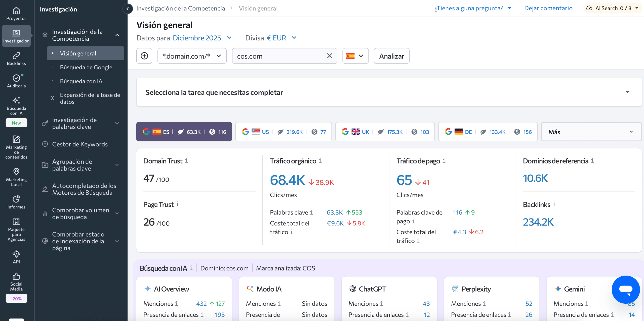Collapse the sidebar with arrow button
This screenshot has width=644, height=321.
tap(128, 9)
